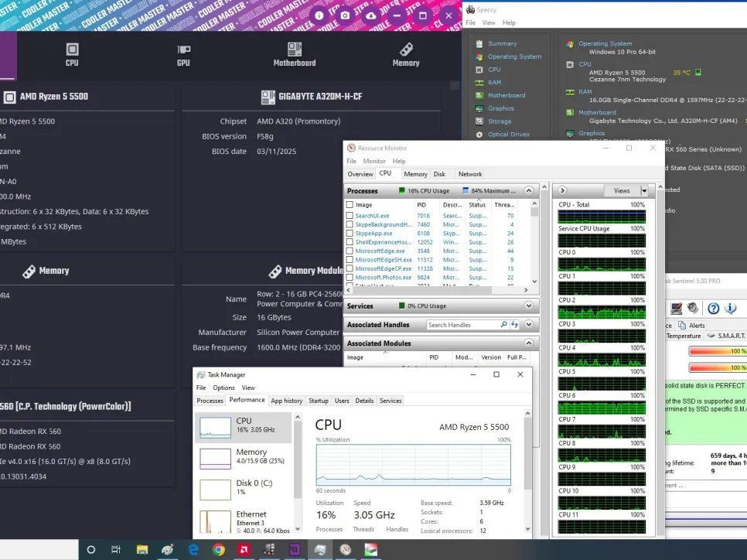
Task: Check the SkypeApp.exe process checkbox
Action: point(350,234)
